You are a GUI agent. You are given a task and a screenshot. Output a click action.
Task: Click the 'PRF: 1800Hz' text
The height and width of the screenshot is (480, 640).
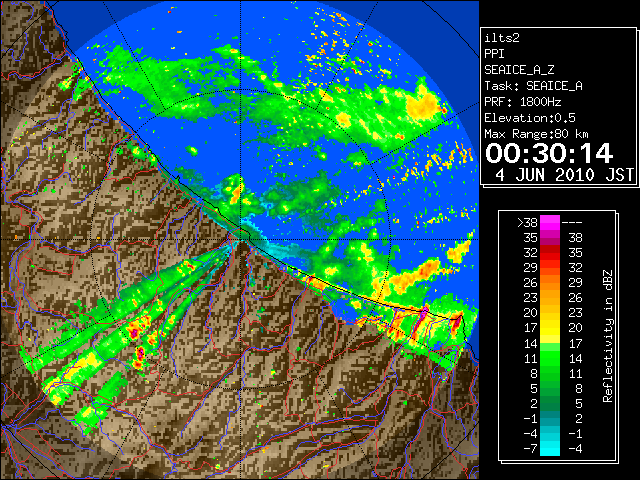522,102
